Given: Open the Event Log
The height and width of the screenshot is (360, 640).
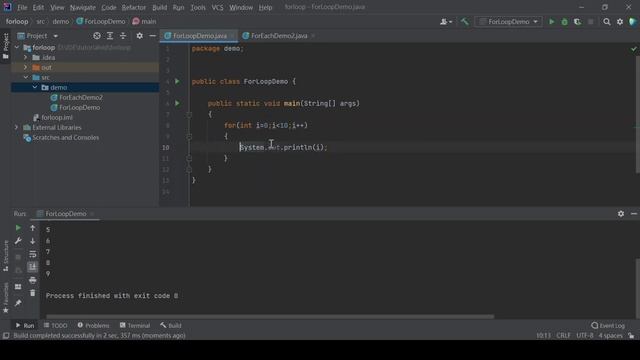Looking at the screenshot, I should (608, 325).
